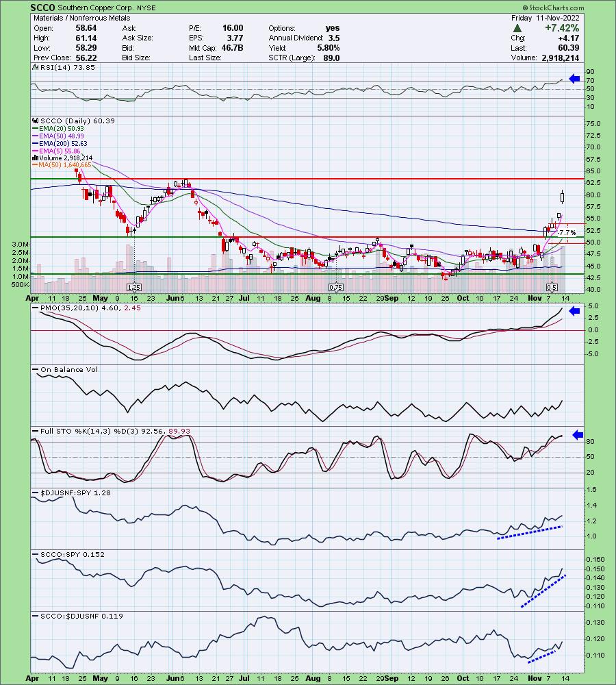Viewport: 616px width, 685px height.
Task: Click the Southern Copper Corp. company name
Action: (94, 8)
